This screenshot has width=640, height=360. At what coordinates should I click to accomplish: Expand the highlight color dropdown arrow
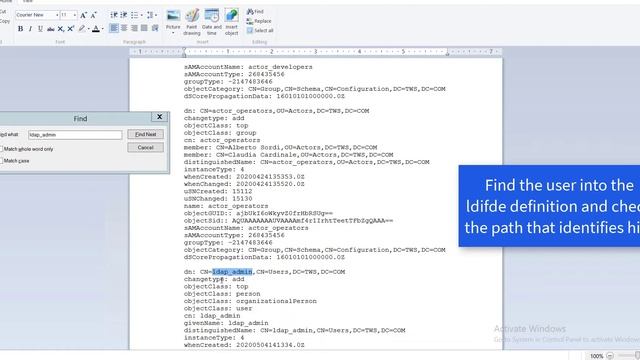pyautogui.click(x=88, y=29)
